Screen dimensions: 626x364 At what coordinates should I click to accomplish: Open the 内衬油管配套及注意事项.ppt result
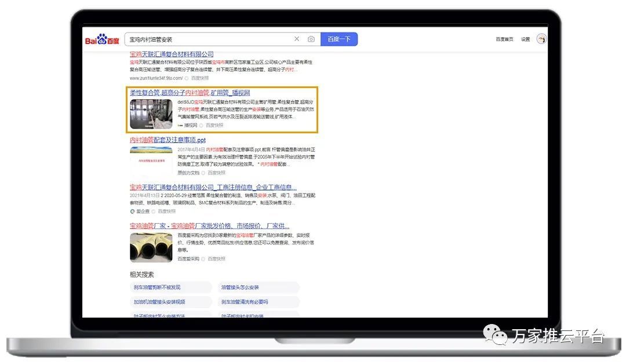(x=168, y=140)
